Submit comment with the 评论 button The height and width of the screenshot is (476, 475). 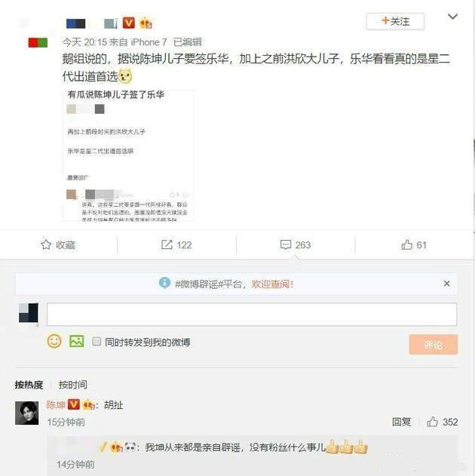click(434, 345)
